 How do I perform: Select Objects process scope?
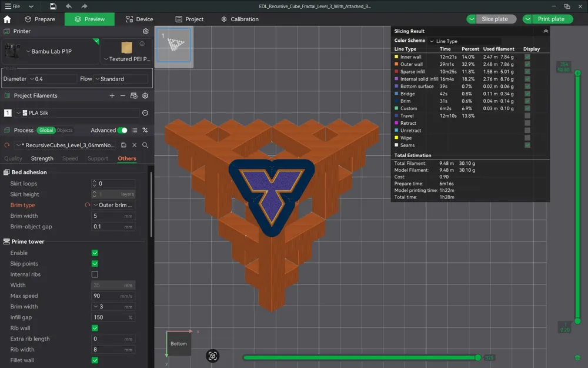click(x=65, y=130)
